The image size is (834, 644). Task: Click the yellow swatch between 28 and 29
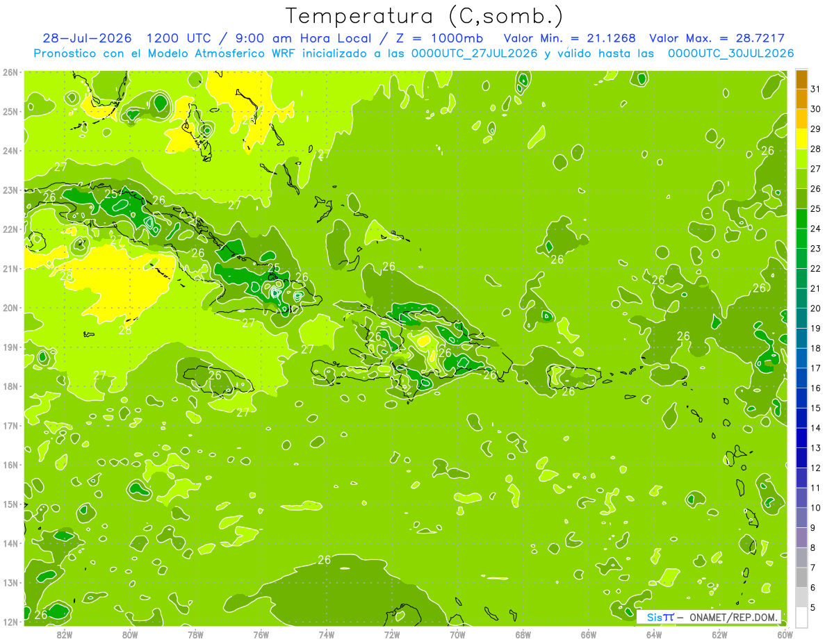(x=801, y=139)
